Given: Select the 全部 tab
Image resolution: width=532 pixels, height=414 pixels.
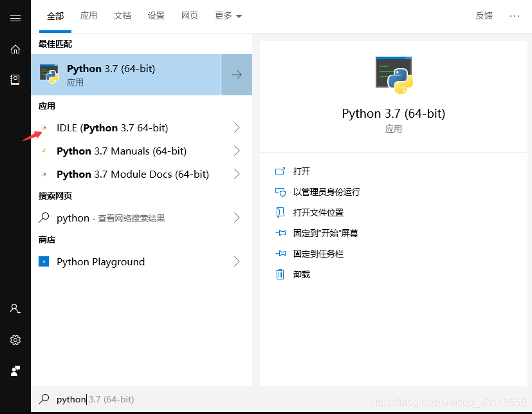Looking at the screenshot, I should [55, 16].
